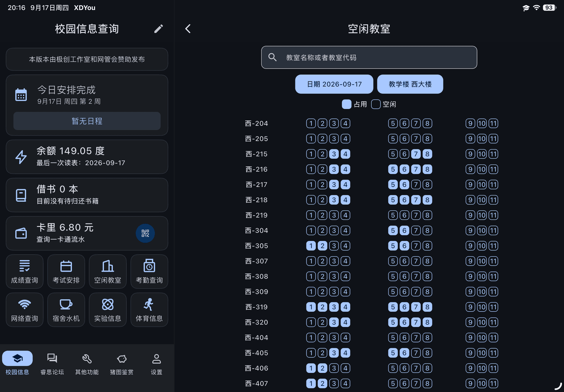Click period 1 for room 西-204

tap(311, 123)
